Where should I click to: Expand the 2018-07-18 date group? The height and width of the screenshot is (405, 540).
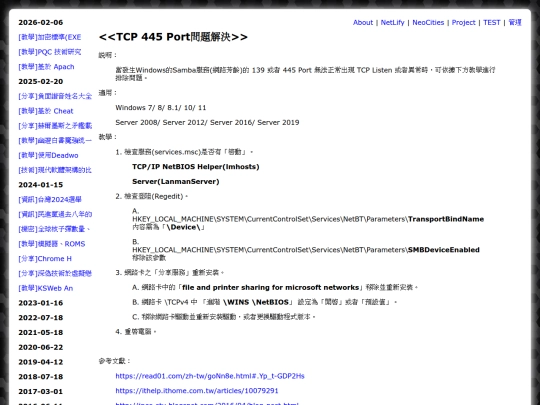(x=41, y=377)
